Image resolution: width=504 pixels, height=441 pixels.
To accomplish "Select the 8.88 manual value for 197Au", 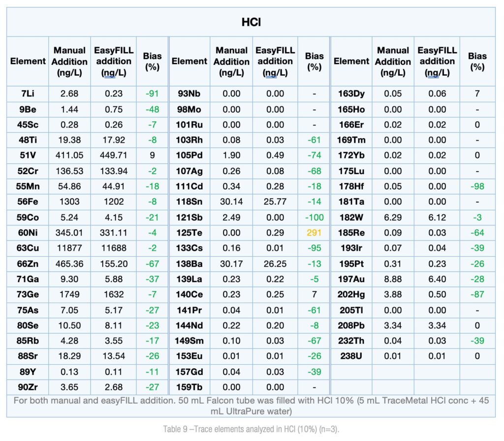I will click(x=393, y=279).
